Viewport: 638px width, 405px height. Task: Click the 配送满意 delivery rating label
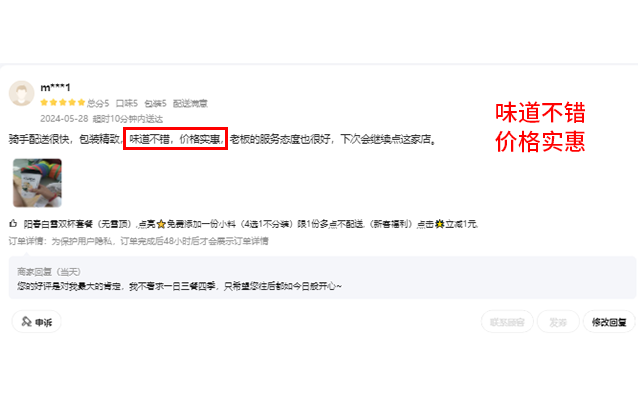tap(190, 103)
